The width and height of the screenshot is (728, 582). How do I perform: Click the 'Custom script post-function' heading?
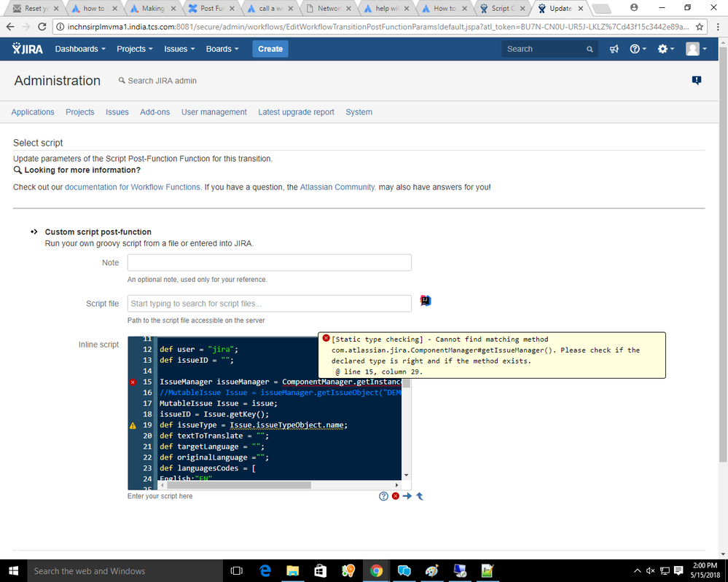[98, 232]
